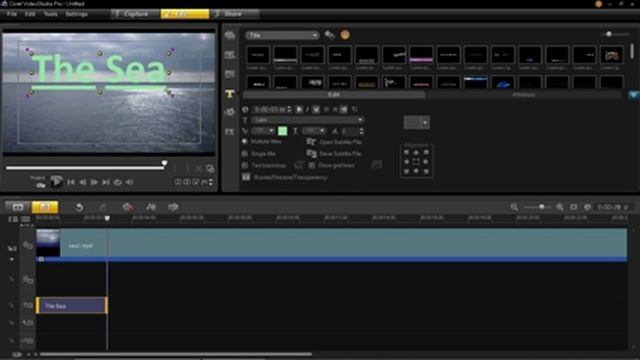The height and width of the screenshot is (360, 640).
Task: Open the auto music icon in timeline toolbar
Action: point(173,207)
